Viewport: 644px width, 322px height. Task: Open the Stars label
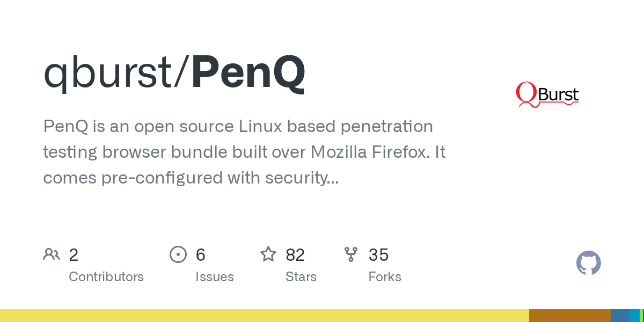pos(301,277)
